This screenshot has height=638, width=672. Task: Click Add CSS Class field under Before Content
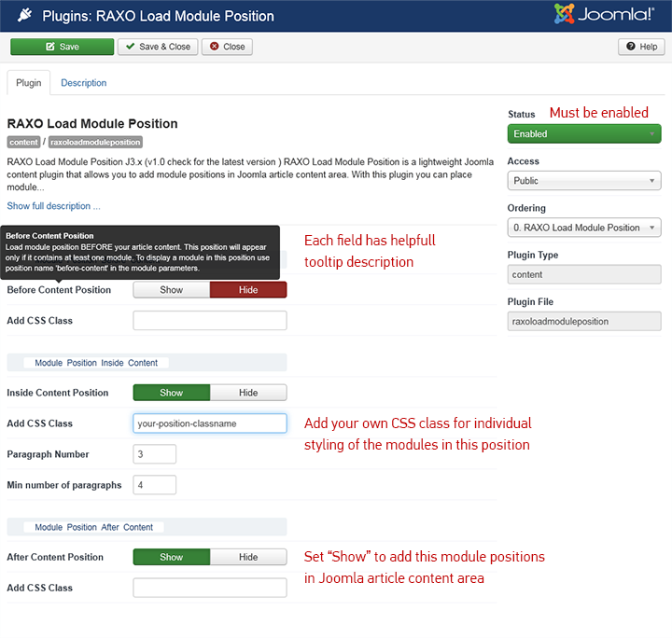[x=210, y=321]
